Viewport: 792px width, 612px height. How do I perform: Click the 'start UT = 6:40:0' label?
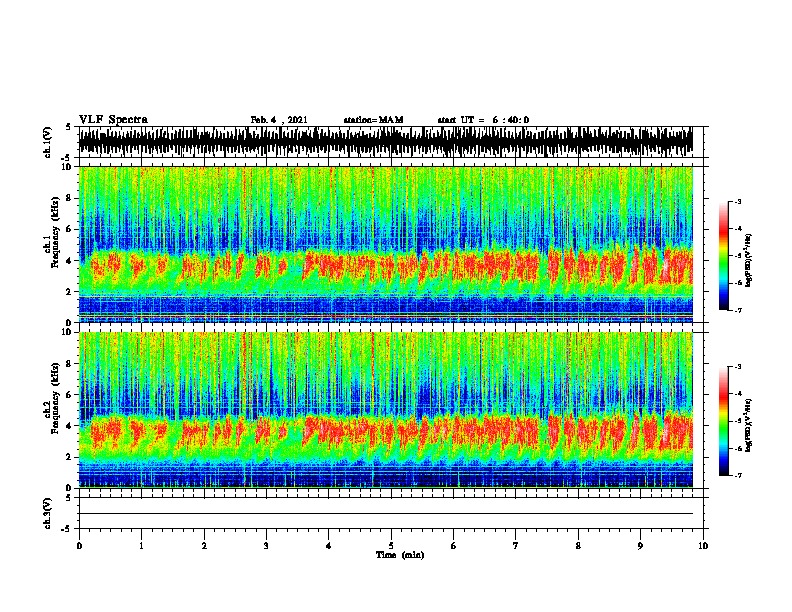point(483,120)
